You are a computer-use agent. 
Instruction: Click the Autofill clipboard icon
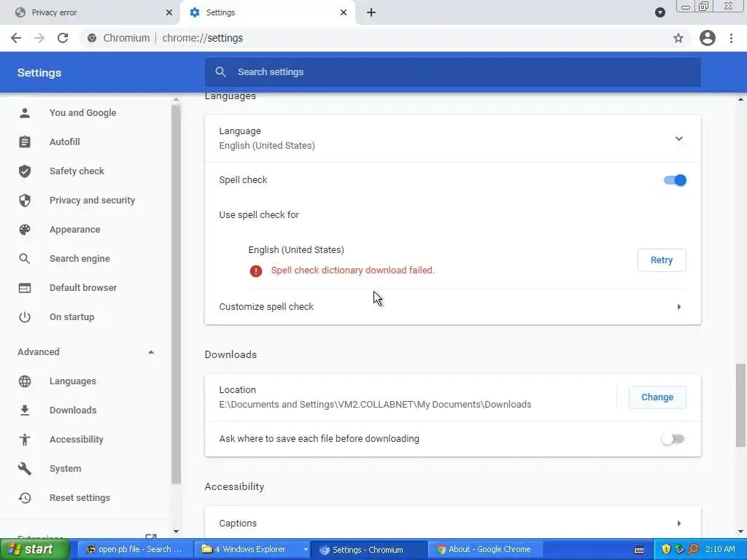(25, 142)
